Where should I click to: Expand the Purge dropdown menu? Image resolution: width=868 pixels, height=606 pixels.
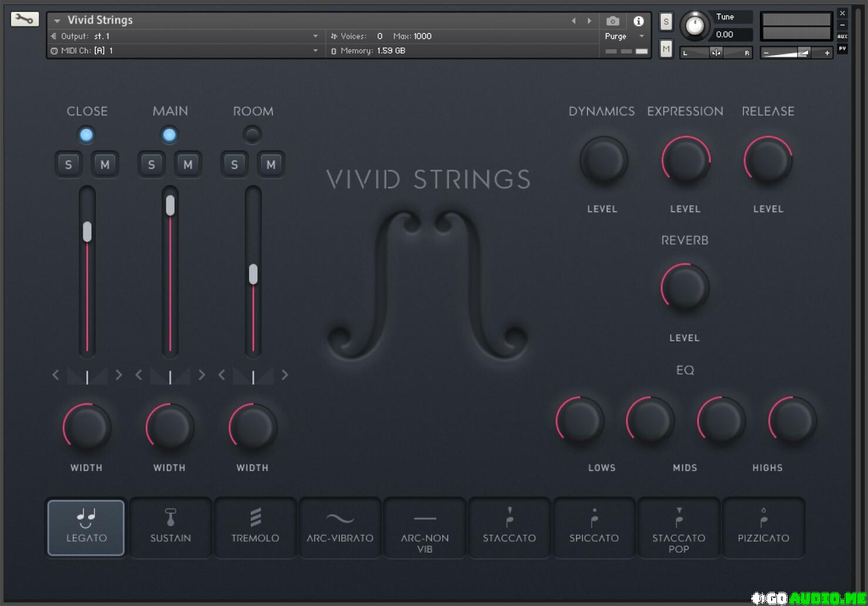pyautogui.click(x=641, y=36)
